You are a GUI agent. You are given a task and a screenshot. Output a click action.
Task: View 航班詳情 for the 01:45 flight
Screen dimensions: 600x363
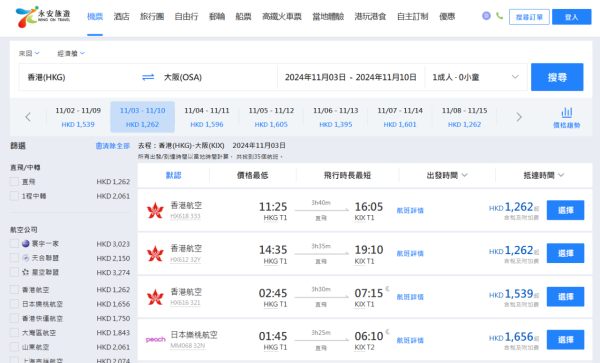410,340
